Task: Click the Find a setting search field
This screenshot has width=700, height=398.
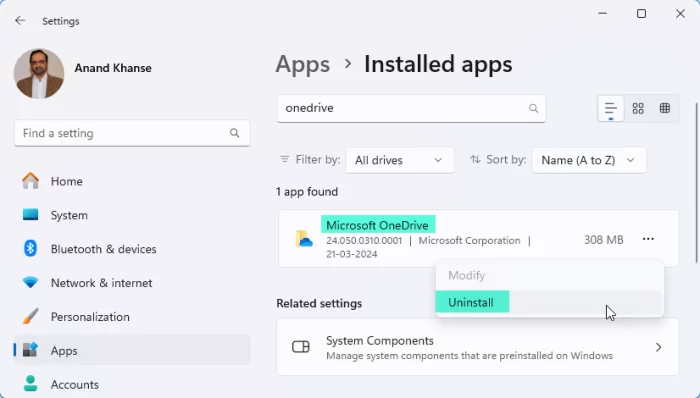Action: click(x=132, y=133)
